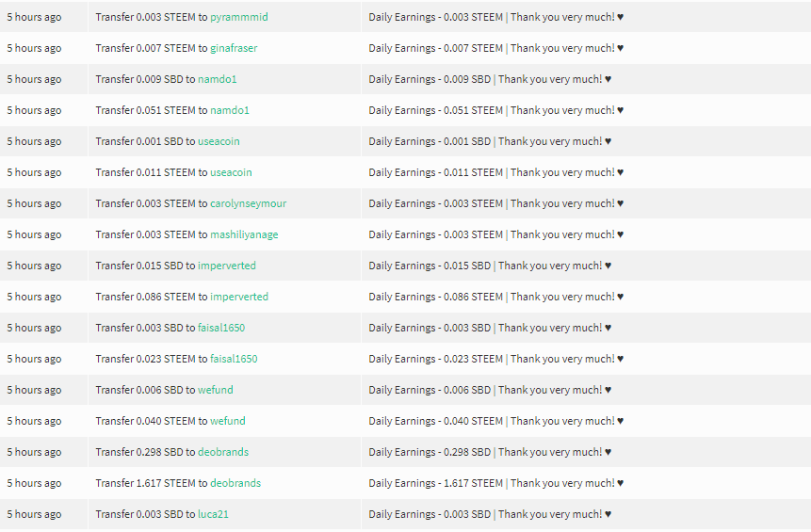Image resolution: width=811 pixels, height=532 pixels.
Task: Select memo 'Daily Earnings - 0.015 SBD'
Action: coord(430,266)
